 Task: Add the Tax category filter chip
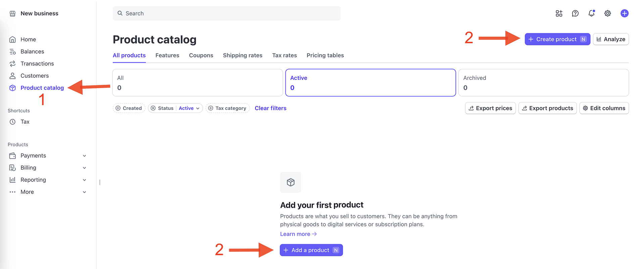pyautogui.click(x=228, y=108)
